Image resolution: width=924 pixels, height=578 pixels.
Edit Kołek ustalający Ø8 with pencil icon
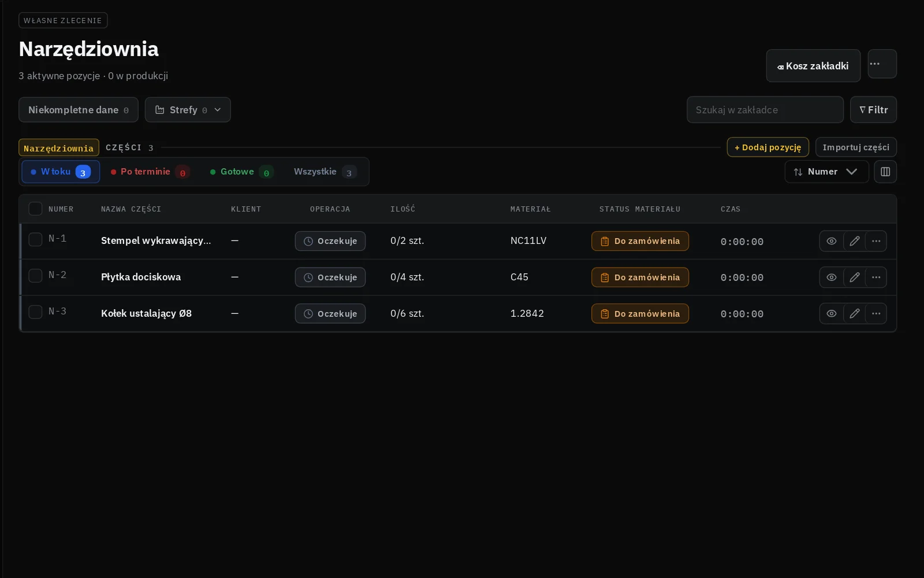pos(855,313)
